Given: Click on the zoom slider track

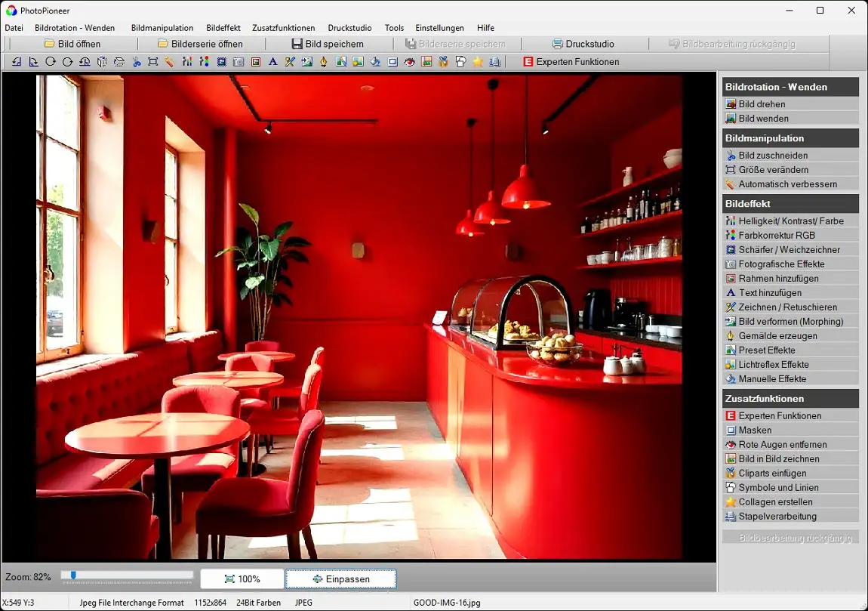Looking at the screenshot, I should click(128, 576).
